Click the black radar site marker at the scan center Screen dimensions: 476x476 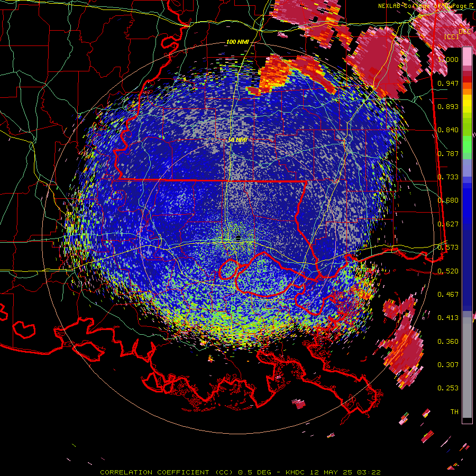238,239
